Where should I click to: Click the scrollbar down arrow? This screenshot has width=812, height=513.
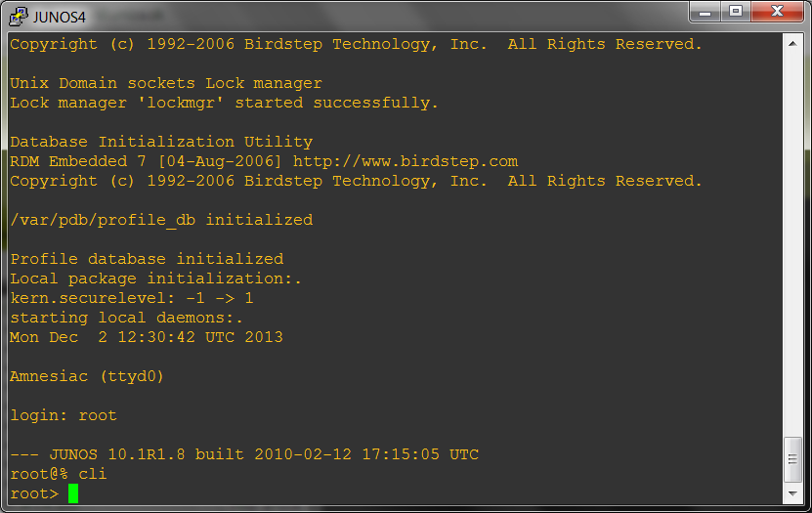pos(792,493)
